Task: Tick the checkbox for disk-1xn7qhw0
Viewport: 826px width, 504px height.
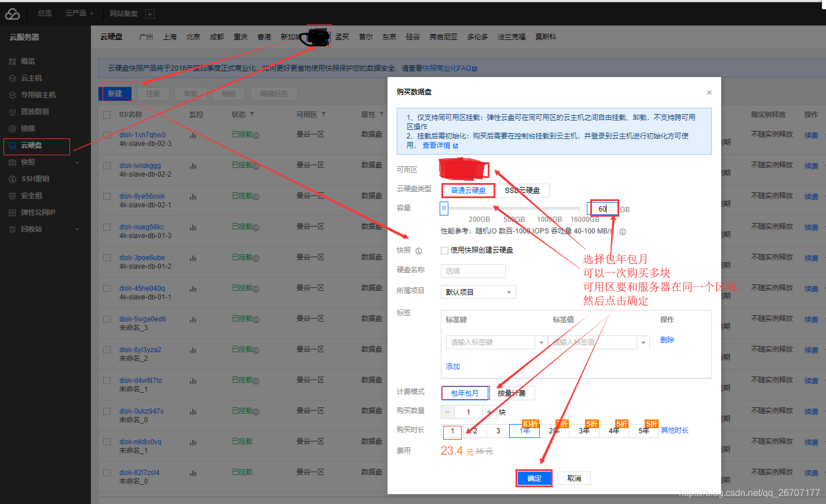Action: [x=107, y=135]
